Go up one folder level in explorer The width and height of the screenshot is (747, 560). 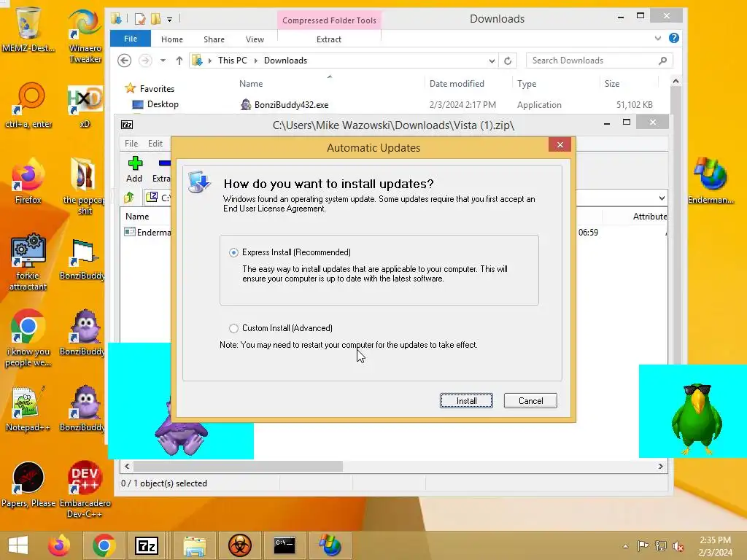tap(179, 61)
